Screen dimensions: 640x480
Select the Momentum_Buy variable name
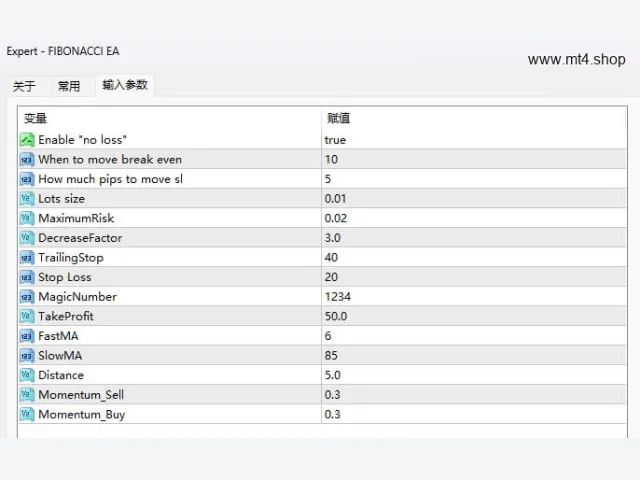tap(82, 415)
